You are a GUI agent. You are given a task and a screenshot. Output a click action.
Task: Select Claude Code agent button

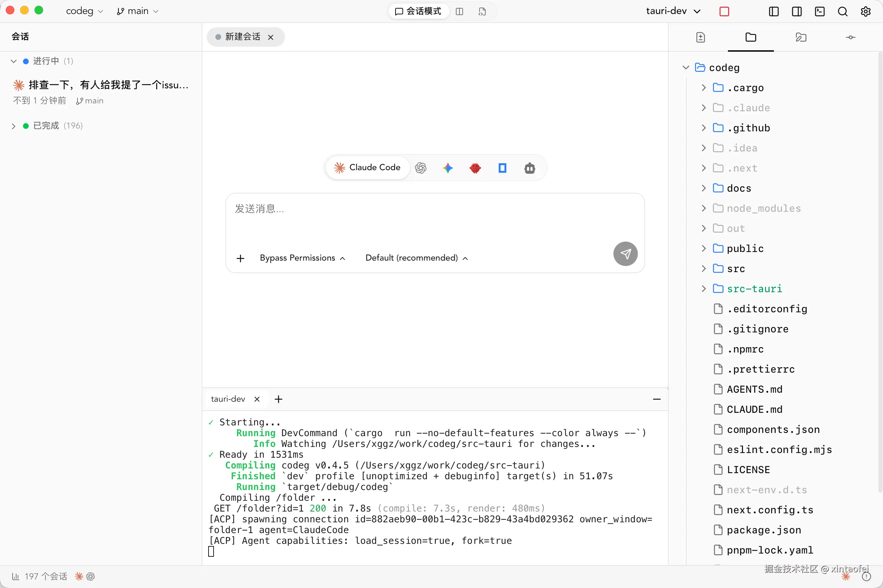(x=368, y=168)
